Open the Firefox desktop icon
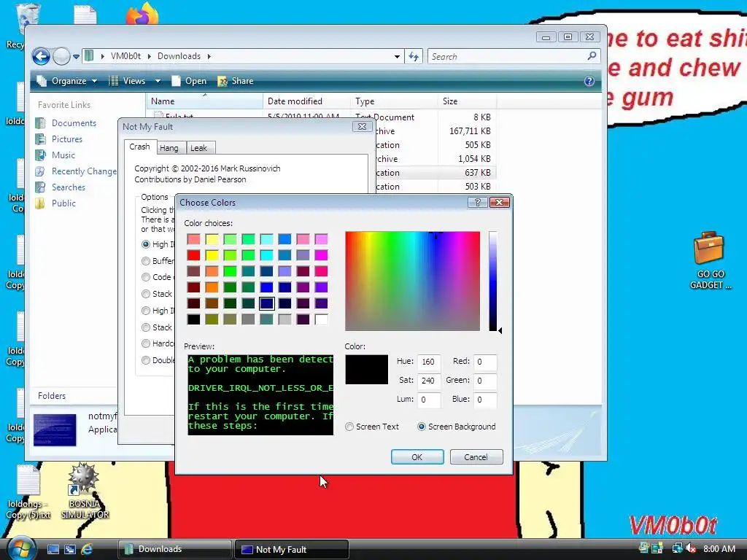 click(x=142, y=13)
